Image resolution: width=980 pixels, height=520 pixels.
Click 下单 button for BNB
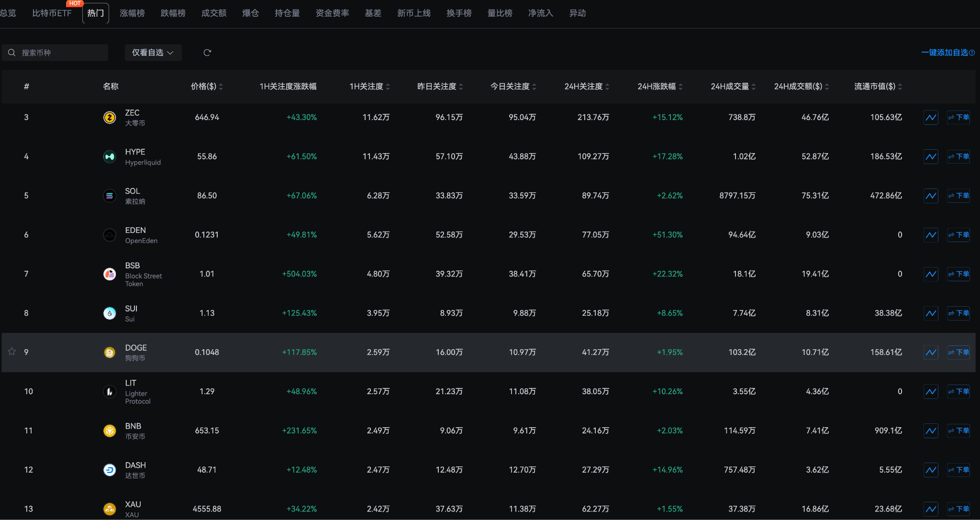[x=958, y=431]
